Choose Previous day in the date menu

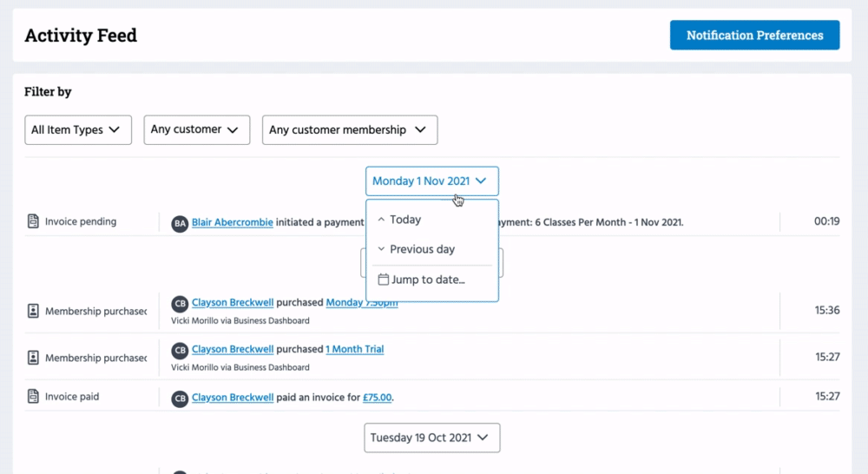(x=422, y=249)
